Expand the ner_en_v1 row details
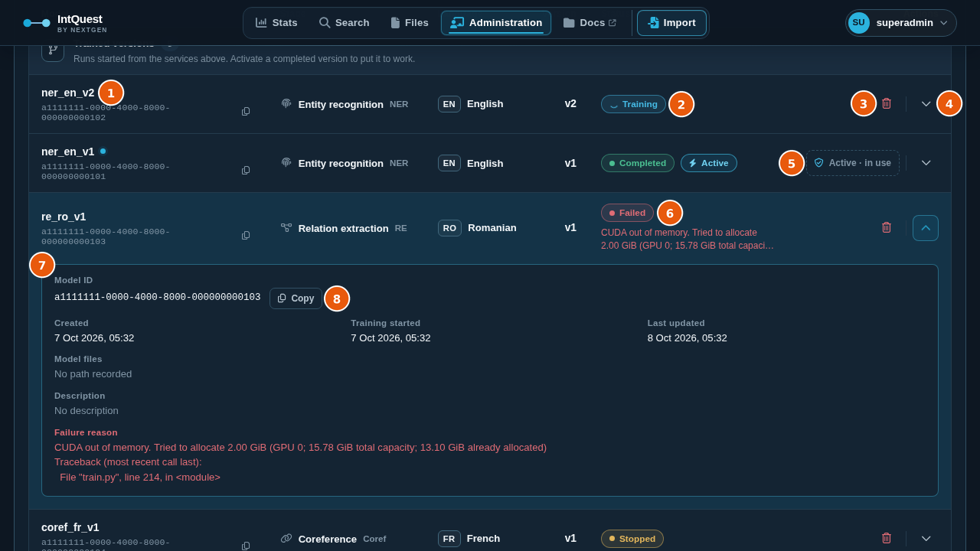 926,163
